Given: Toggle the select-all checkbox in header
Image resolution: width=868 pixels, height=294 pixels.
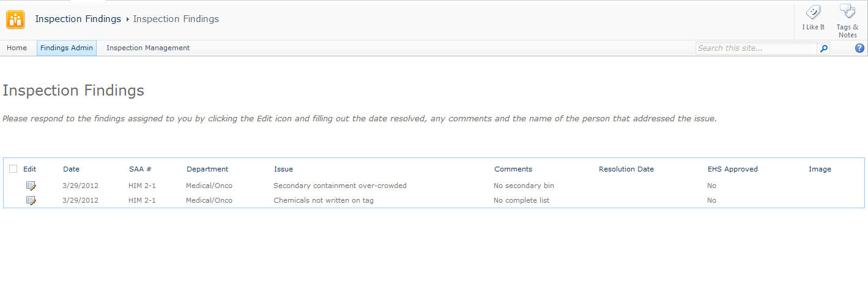Looking at the screenshot, I should click(13, 169).
